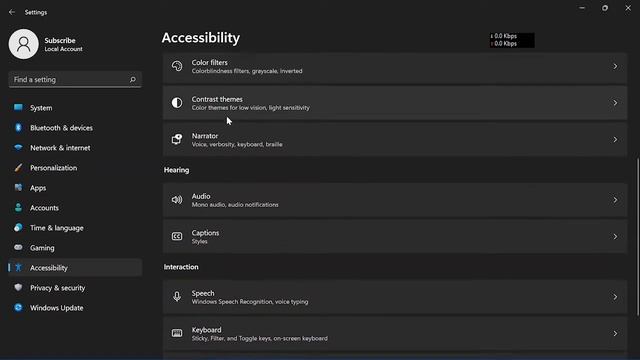Select Time & language category

pos(75,228)
